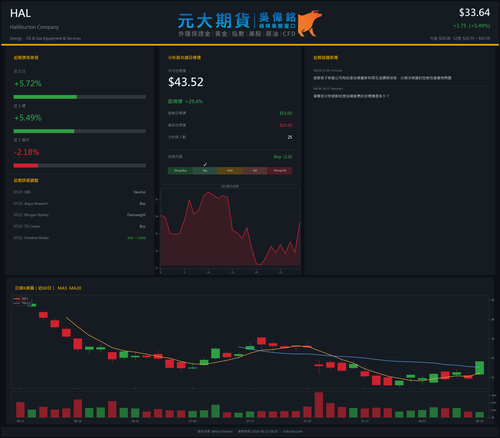Select the Strong Sell rating segment
Viewport: 500px width, 438px height.
click(280, 171)
